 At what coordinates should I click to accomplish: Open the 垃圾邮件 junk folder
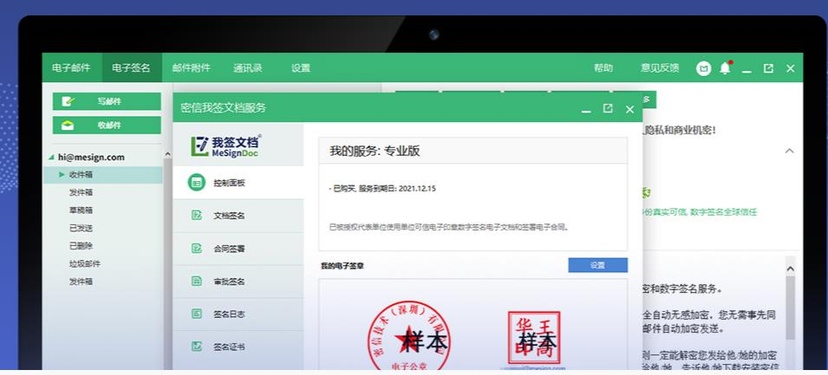tap(84, 264)
